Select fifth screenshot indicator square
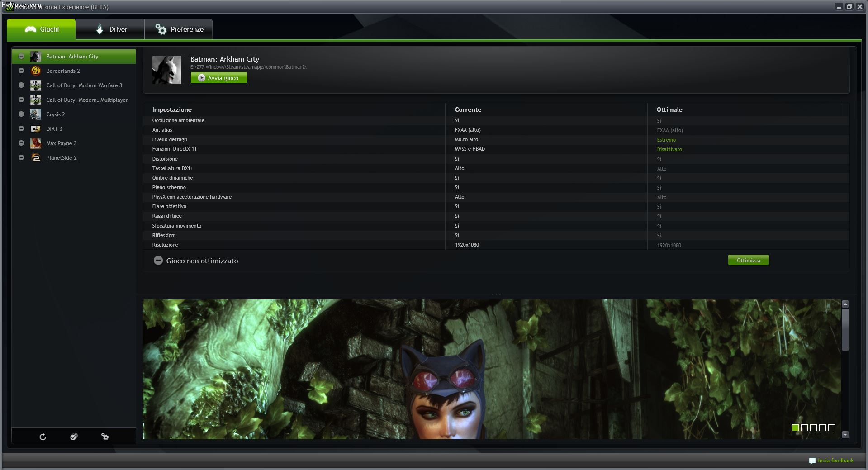Viewport: 868px width, 470px height. (831, 427)
